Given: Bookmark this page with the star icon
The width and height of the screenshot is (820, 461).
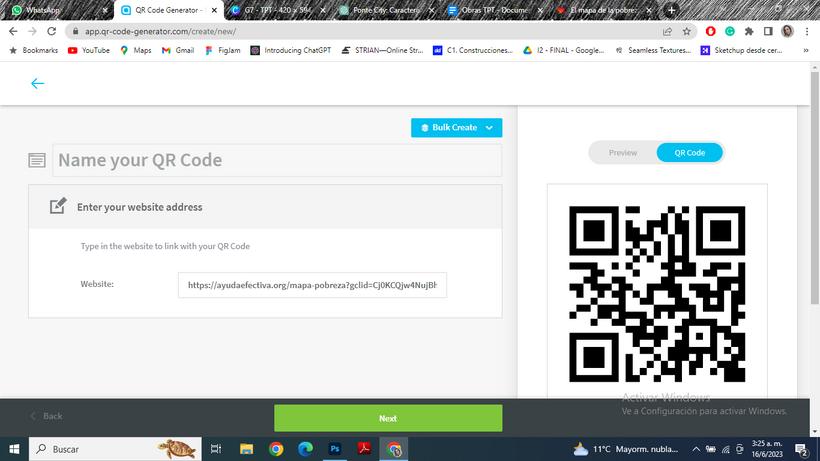Looking at the screenshot, I should [x=687, y=31].
